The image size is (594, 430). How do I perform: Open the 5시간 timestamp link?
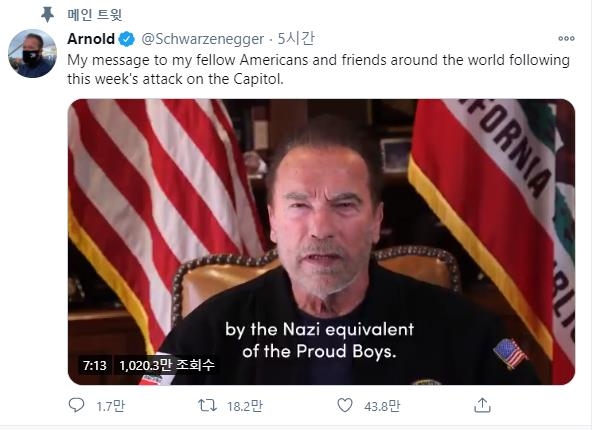click(x=296, y=38)
